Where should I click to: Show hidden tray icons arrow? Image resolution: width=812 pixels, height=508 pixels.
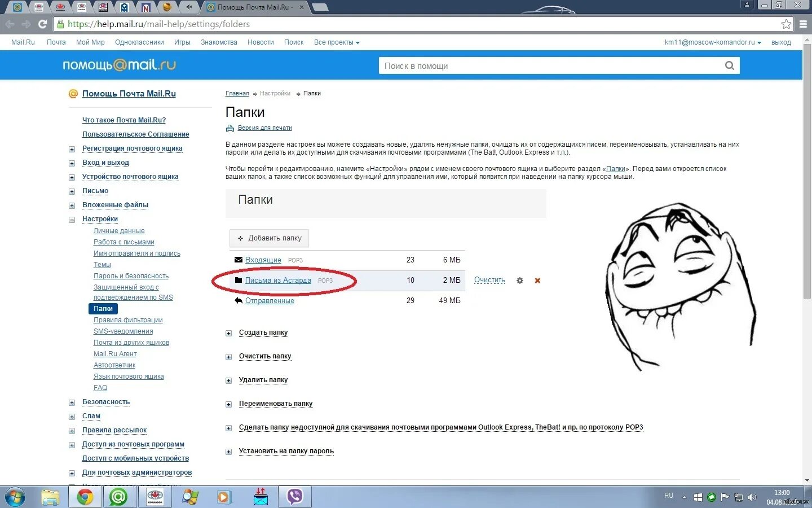click(684, 497)
